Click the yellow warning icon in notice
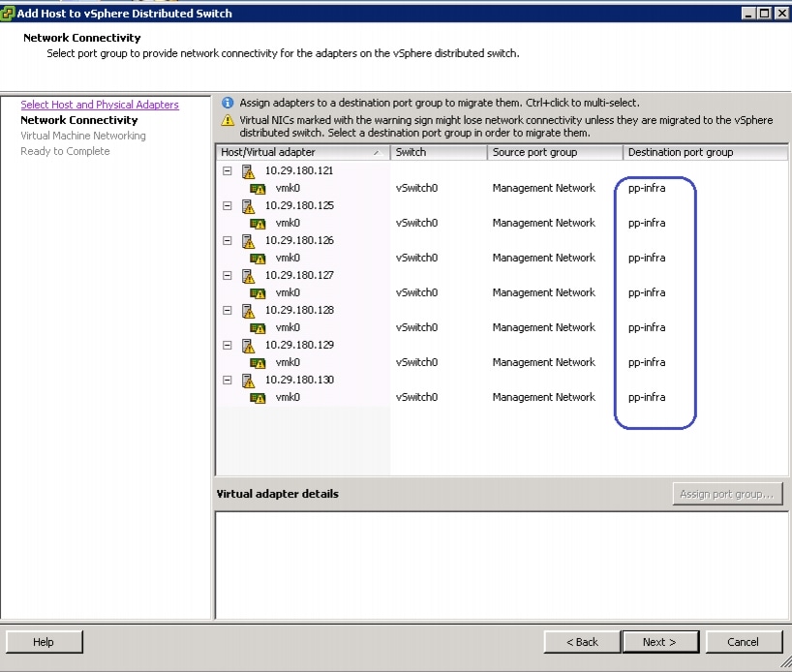Image resolution: width=792 pixels, height=672 pixels. click(x=228, y=120)
